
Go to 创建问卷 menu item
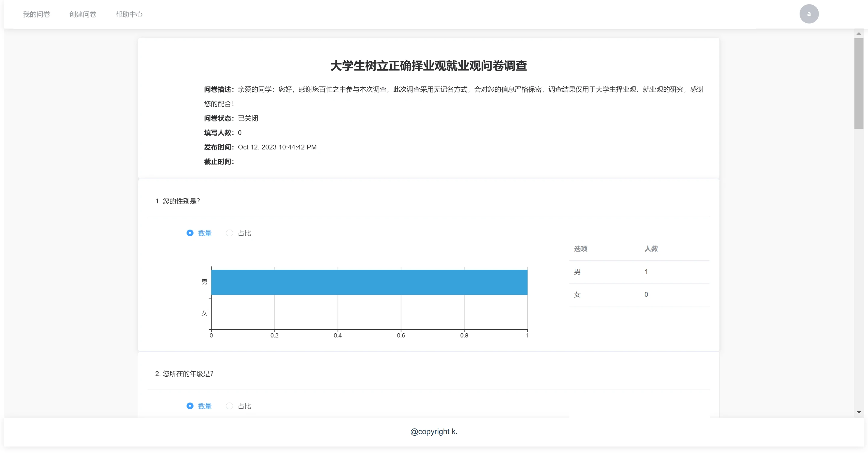coord(83,14)
